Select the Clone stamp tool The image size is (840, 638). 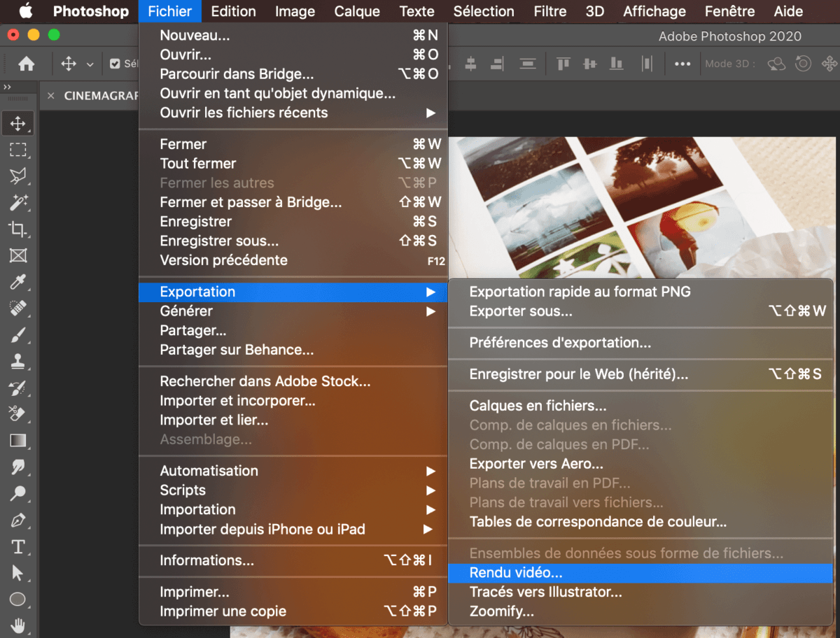tap(17, 362)
